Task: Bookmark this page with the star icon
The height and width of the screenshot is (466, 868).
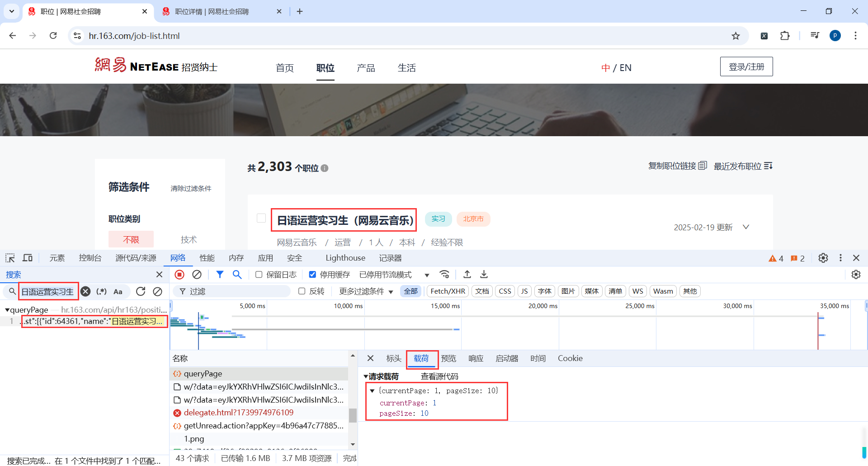Action: tap(736, 36)
